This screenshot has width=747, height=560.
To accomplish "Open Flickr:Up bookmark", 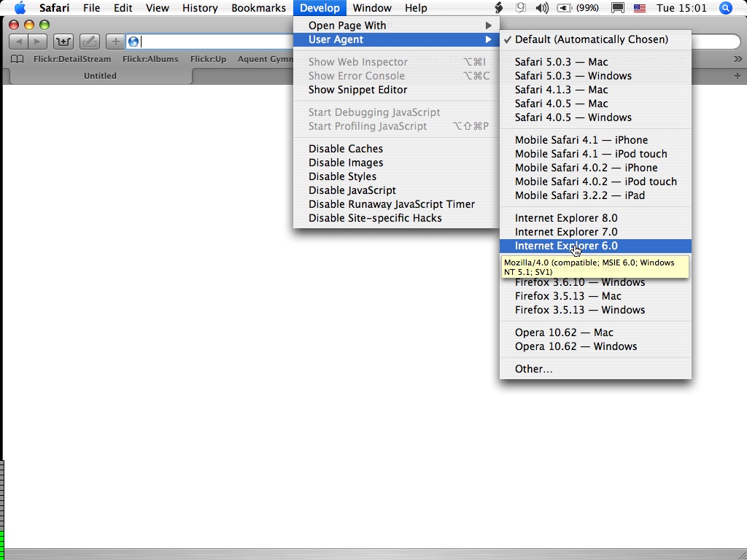I will (x=208, y=59).
